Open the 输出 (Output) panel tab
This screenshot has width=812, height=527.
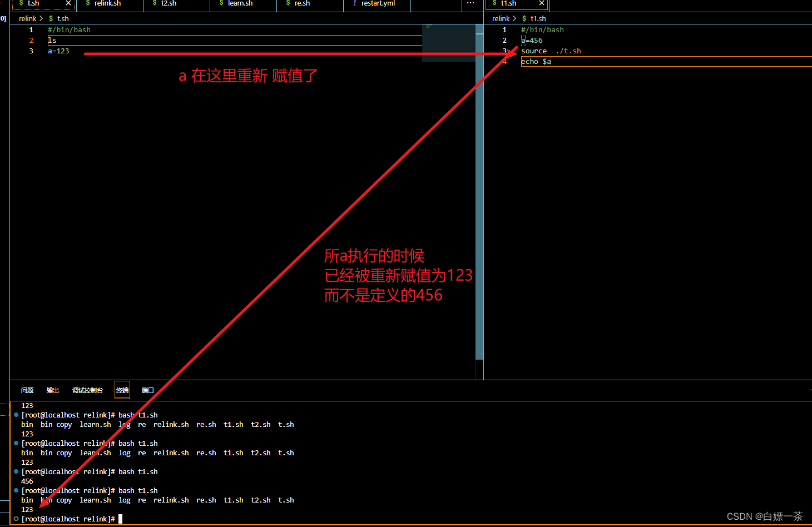click(53, 390)
